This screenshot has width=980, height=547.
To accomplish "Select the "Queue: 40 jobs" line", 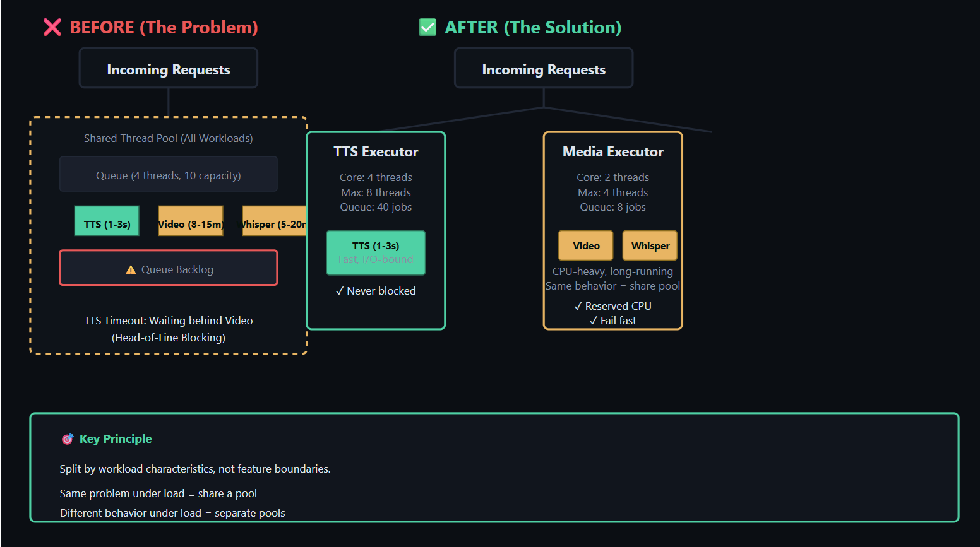I will [376, 207].
